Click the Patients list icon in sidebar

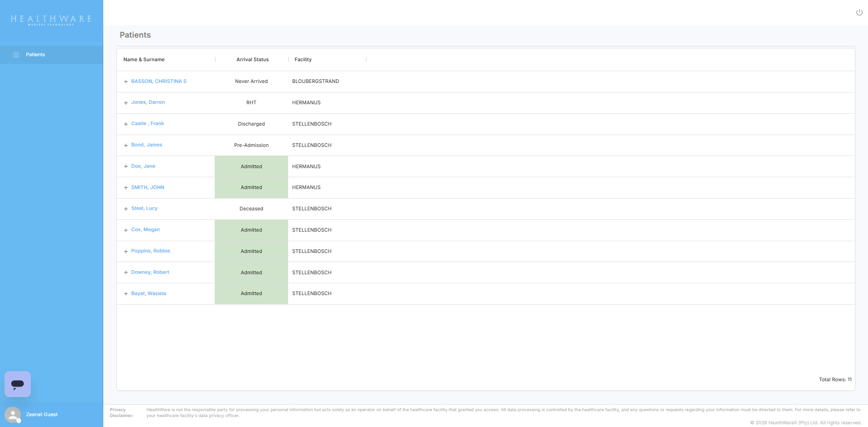coord(15,55)
